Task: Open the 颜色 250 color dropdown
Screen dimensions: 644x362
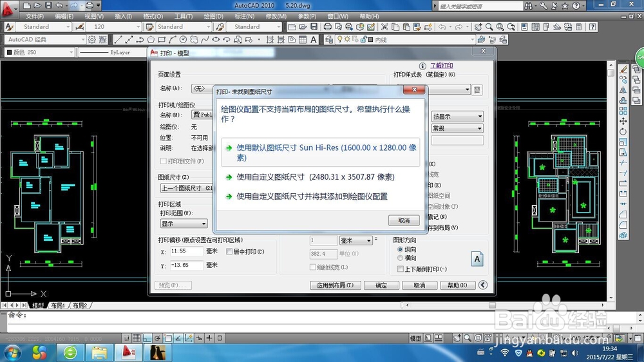Action: [x=39, y=52]
